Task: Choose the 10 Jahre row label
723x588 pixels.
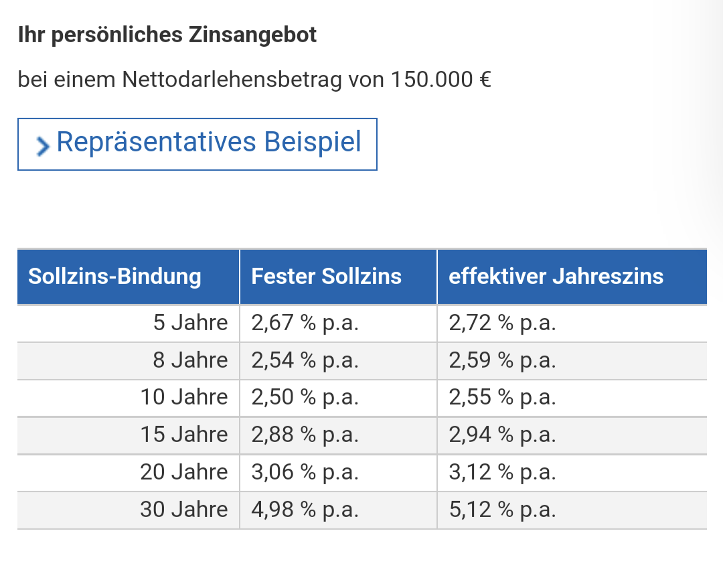Action: pyautogui.click(x=184, y=398)
